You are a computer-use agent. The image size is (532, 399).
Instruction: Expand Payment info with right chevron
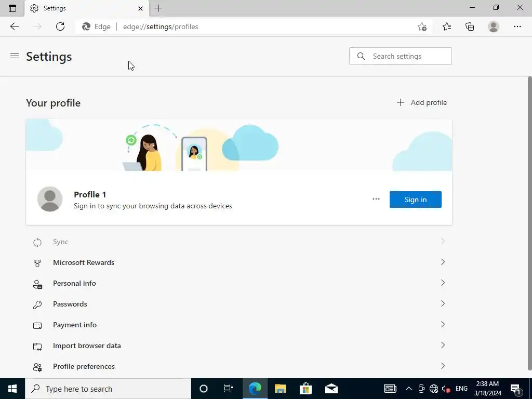(x=443, y=324)
